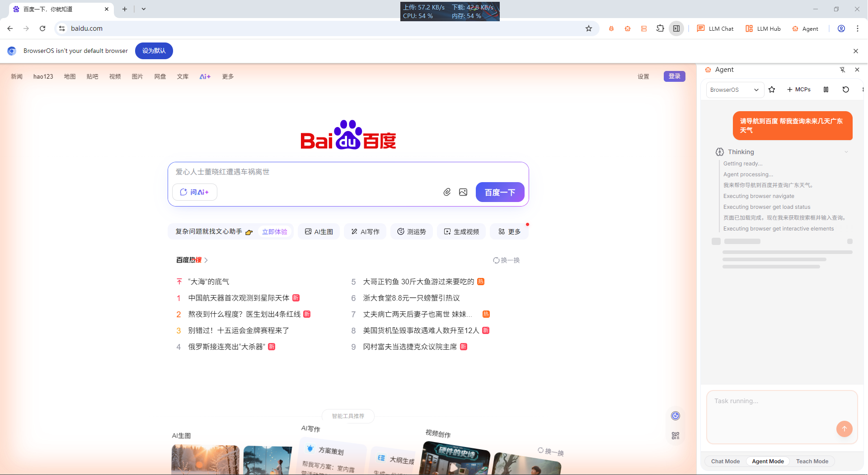Open 冈村富夫当选捷克众议院主席
The width and height of the screenshot is (868, 475).
point(410,347)
